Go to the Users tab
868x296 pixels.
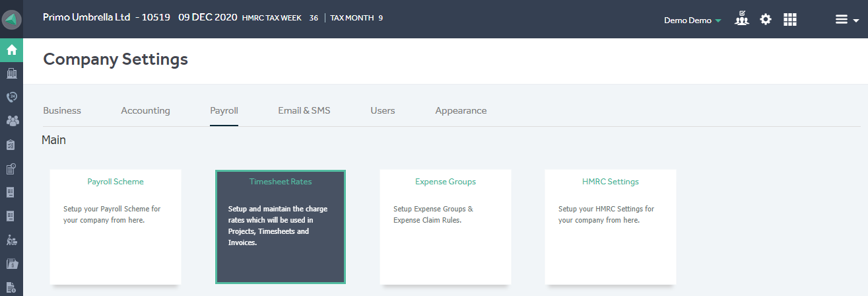click(x=383, y=110)
